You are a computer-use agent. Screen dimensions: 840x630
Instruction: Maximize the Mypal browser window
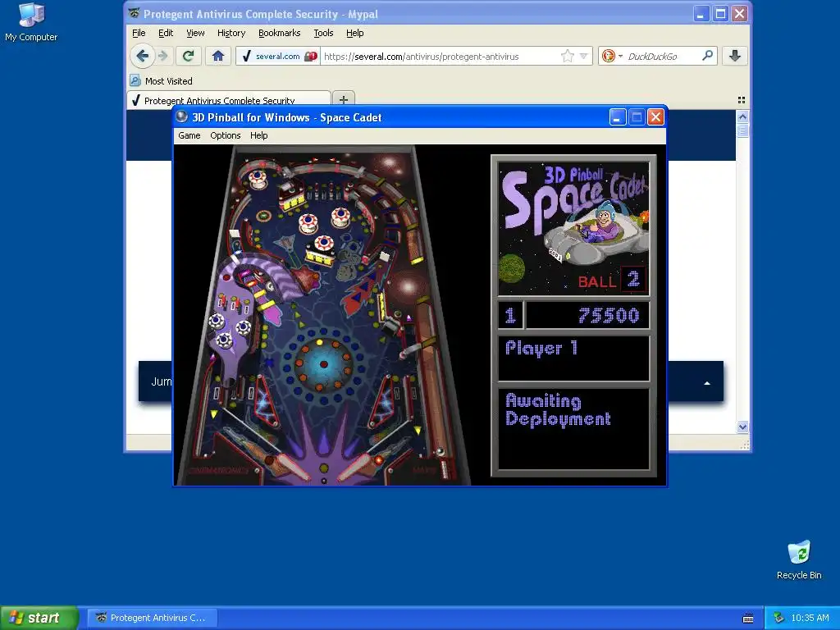coord(720,14)
